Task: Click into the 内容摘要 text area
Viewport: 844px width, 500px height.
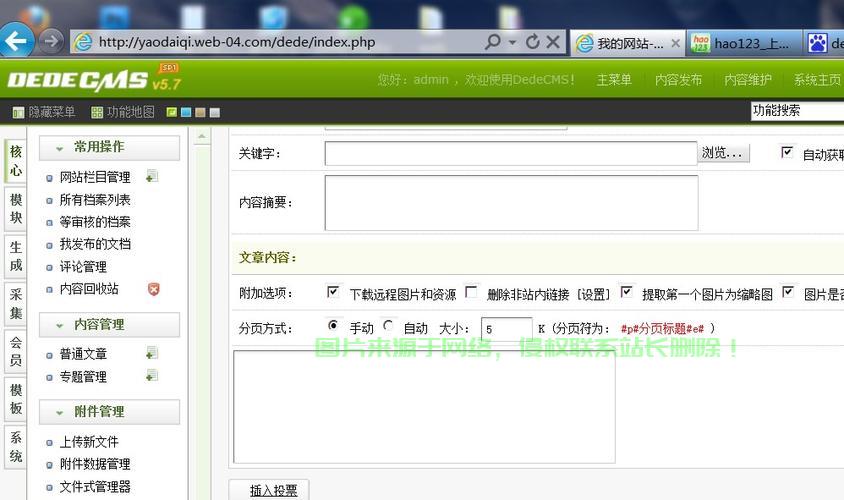Action: point(511,203)
